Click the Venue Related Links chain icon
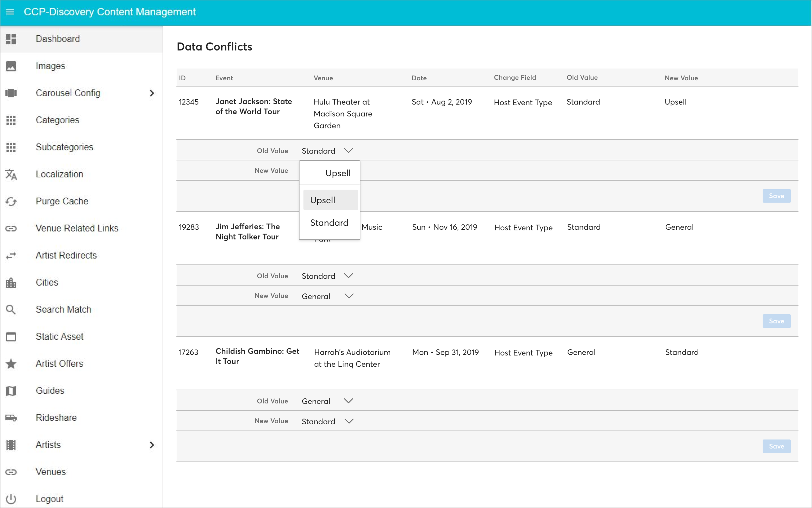812x508 pixels. (11, 229)
